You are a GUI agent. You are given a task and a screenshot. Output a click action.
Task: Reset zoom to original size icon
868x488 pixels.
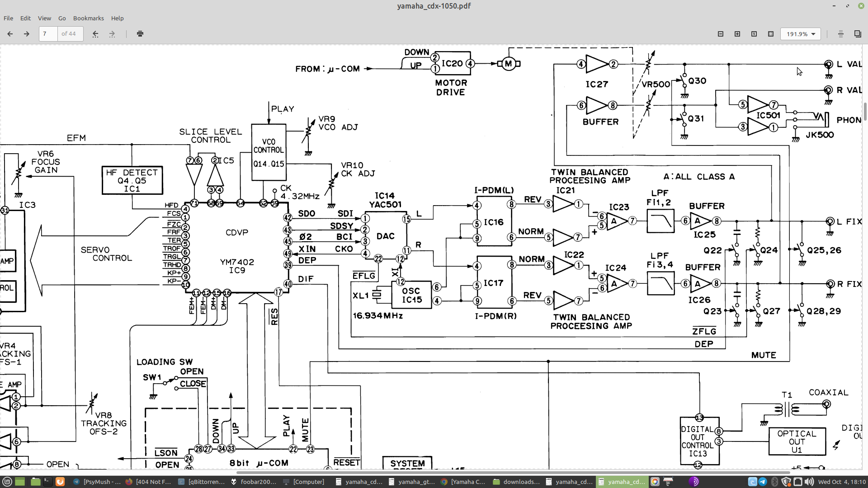click(x=754, y=34)
